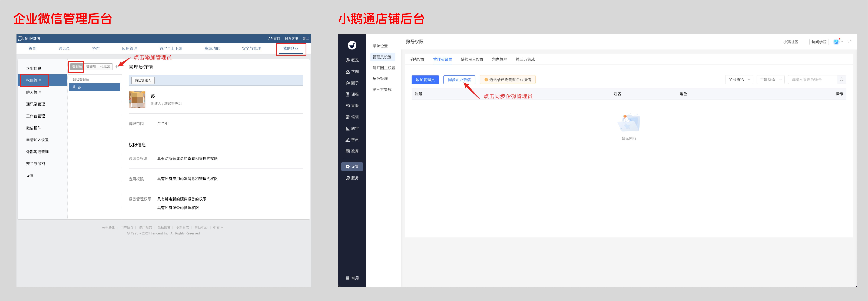Open 服务 section in dark sidebar
This screenshot has width=868, height=301.
[352, 178]
